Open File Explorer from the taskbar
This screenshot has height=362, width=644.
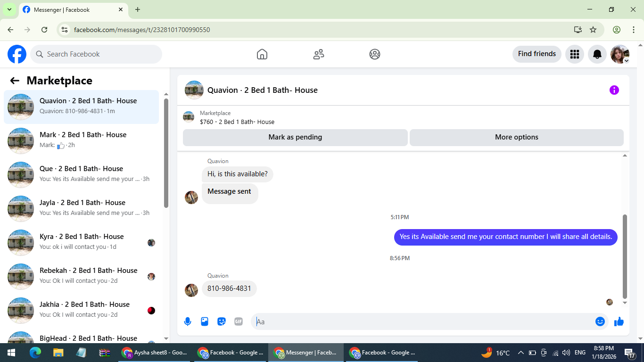(x=58, y=353)
